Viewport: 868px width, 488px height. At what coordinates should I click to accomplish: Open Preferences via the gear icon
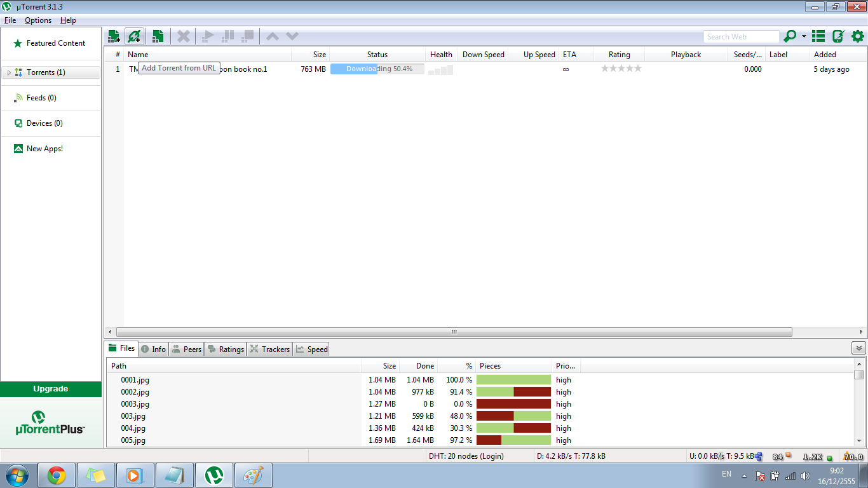[858, 36]
